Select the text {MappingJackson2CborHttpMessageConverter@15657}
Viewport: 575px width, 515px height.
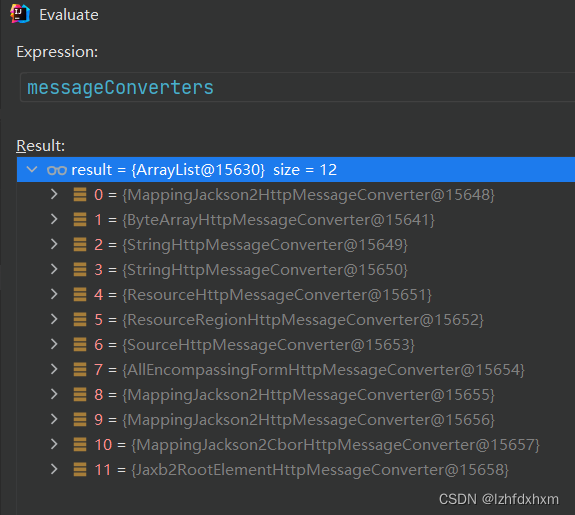pyautogui.click(x=336, y=445)
